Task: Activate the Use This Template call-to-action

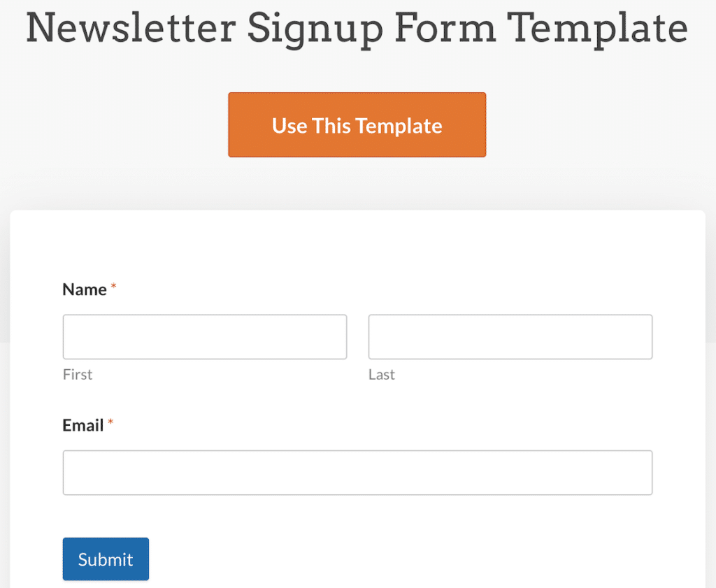Action: 357,124
